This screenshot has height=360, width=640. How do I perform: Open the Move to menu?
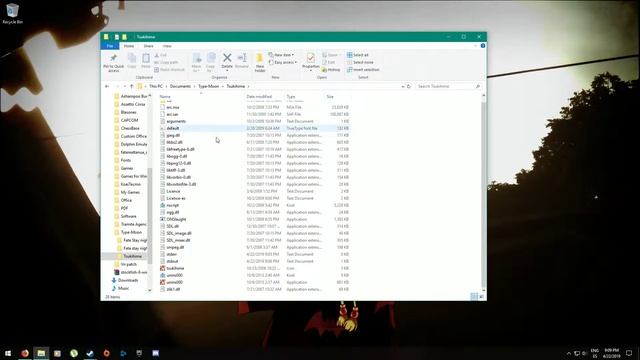click(x=196, y=62)
